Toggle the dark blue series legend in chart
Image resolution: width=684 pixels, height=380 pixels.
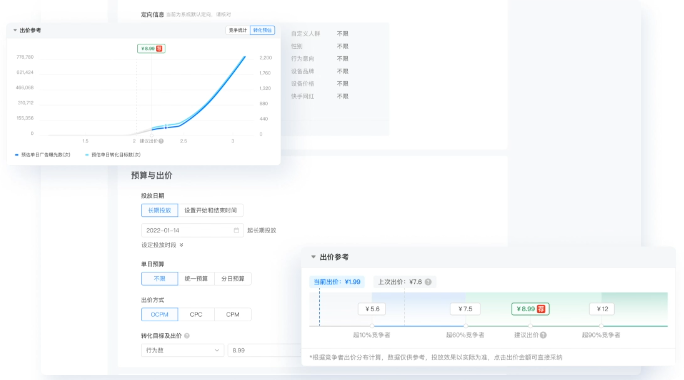[x=42, y=154]
